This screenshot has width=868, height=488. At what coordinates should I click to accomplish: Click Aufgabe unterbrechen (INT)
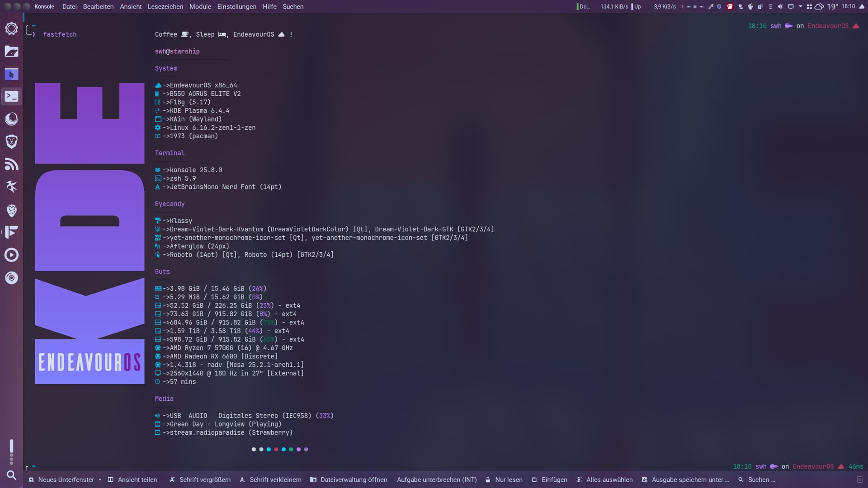pyautogui.click(x=437, y=480)
